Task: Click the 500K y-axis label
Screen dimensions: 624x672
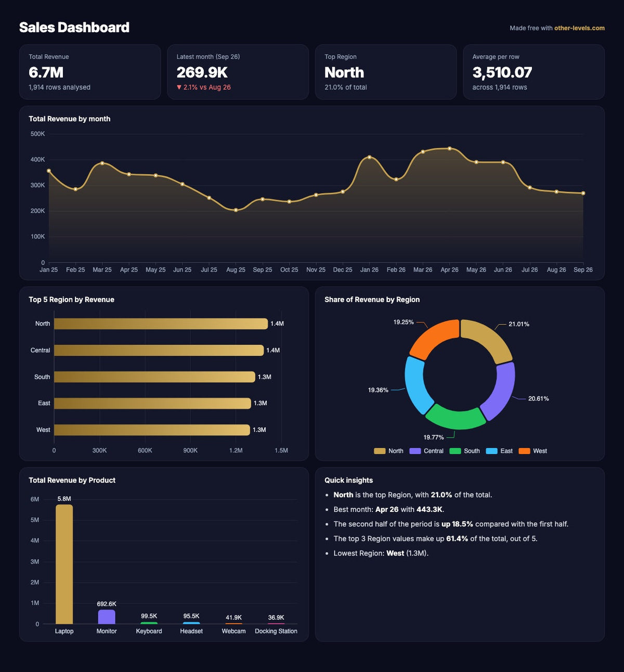Action: point(38,134)
